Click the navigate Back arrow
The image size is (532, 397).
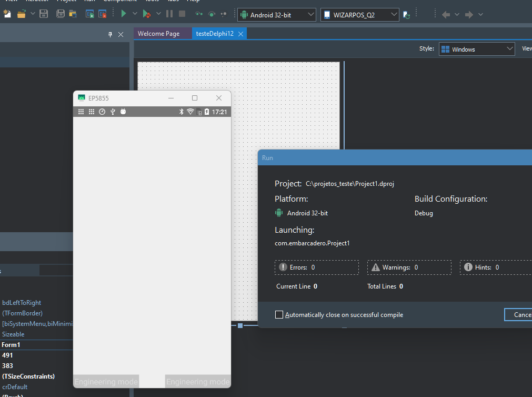coord(446,15)
